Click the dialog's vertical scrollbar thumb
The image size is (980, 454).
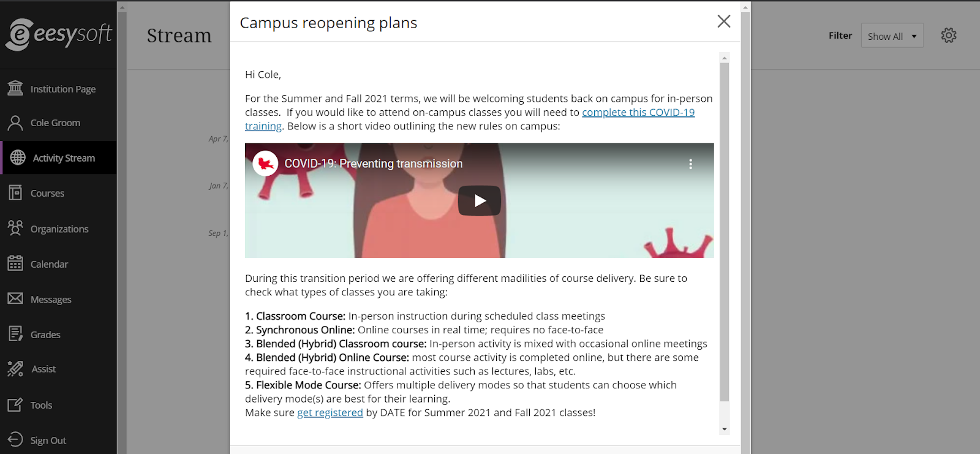coord(725,232)
